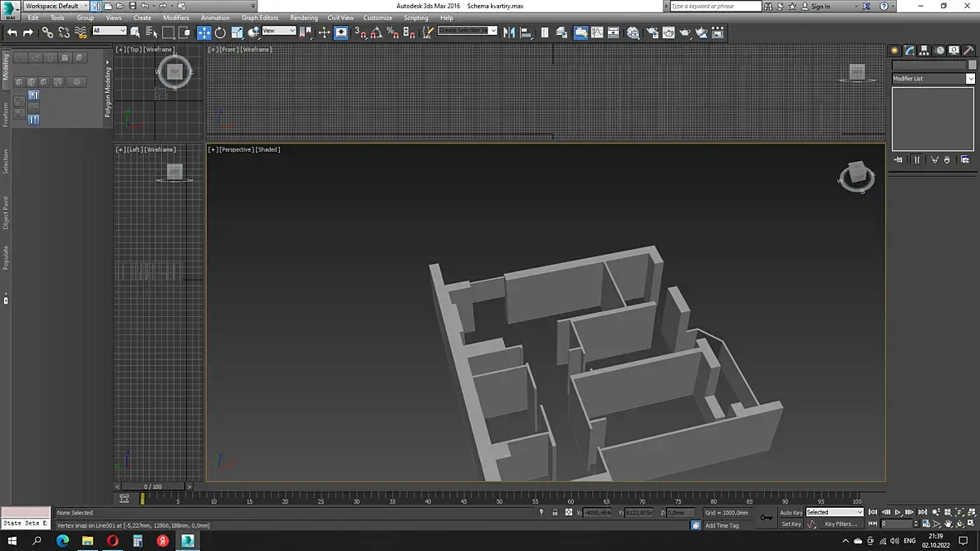Viewport: 980px width, 551px height.
Task: Toggle the Selection Lock padlock
Action: (x=555, y=513)
